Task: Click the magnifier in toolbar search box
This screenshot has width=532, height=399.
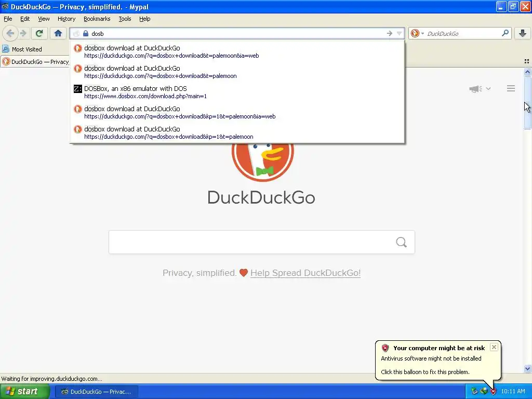Action: pos(505,33)
